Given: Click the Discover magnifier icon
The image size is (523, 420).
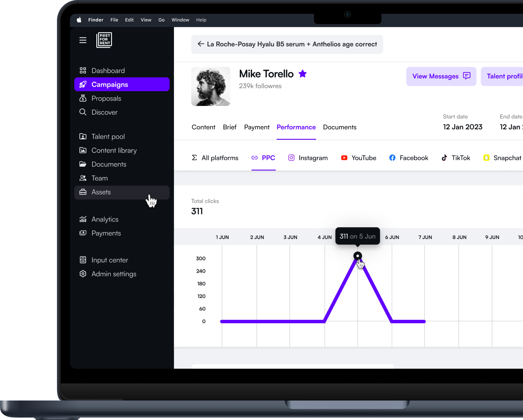Looking at the screenshot, I should (x=83, y=112).
